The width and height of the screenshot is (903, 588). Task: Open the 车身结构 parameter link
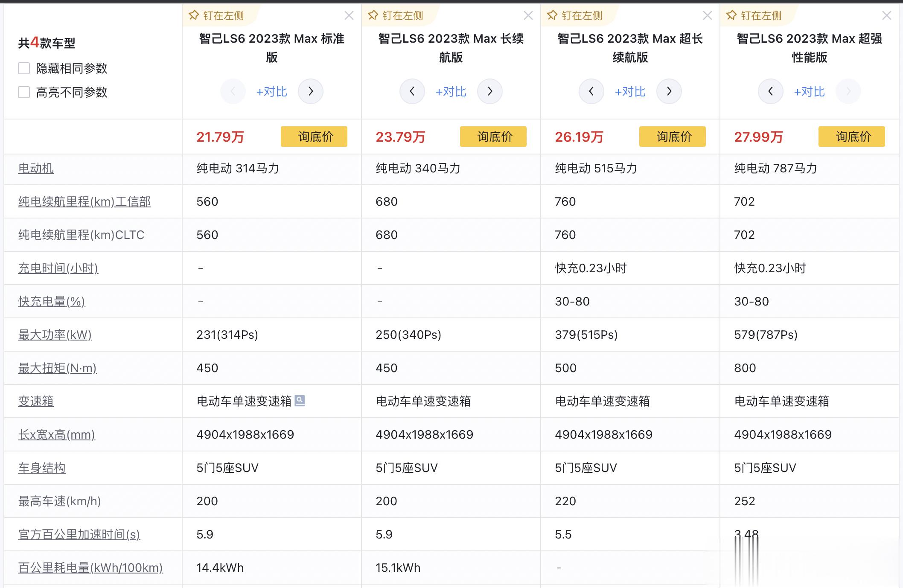coord(42,468)
